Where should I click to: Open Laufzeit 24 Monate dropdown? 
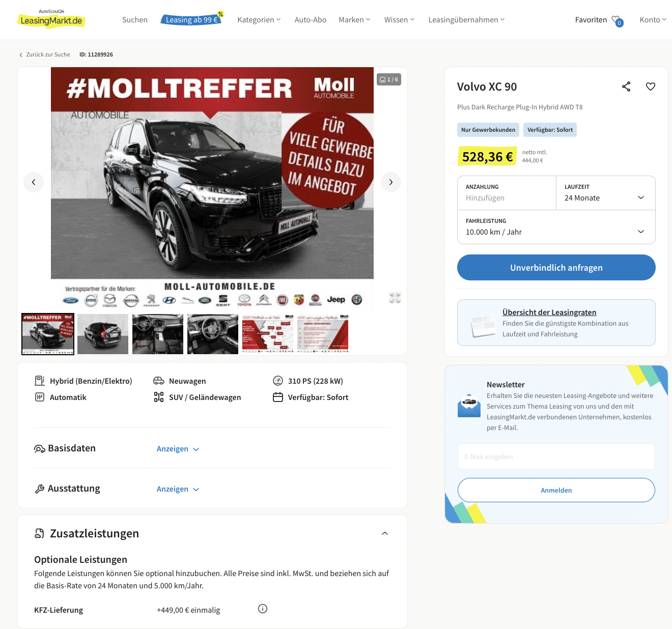(605, 193)
